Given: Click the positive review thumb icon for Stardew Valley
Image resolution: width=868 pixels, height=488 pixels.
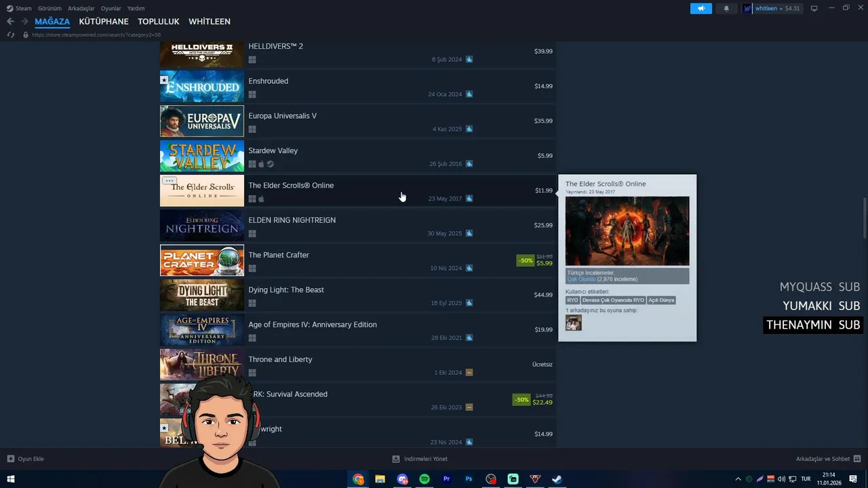Looking at the screenshot, I should [x=469, y=164].
